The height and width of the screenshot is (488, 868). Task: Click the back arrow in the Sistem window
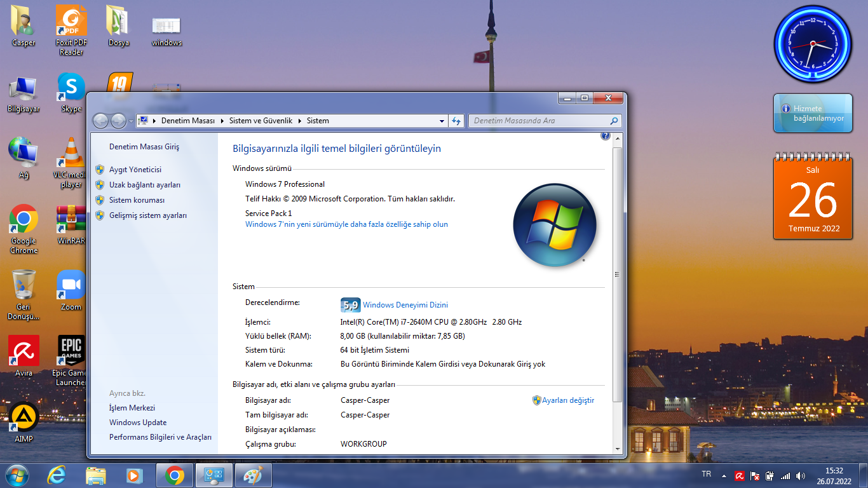point(101,121)
